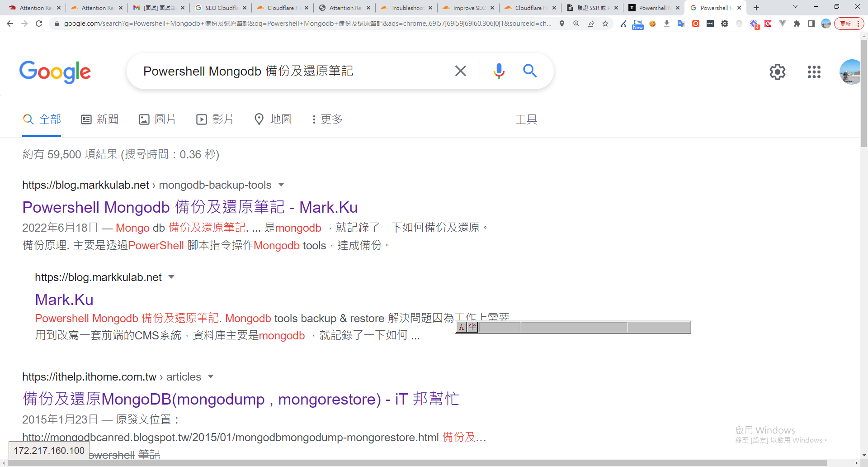Open the Google apps grid

pos(814,72)
